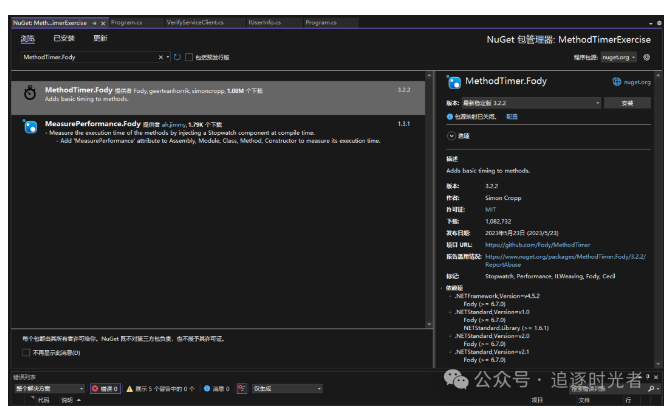Expand the options section chevron

coord(451,136)
